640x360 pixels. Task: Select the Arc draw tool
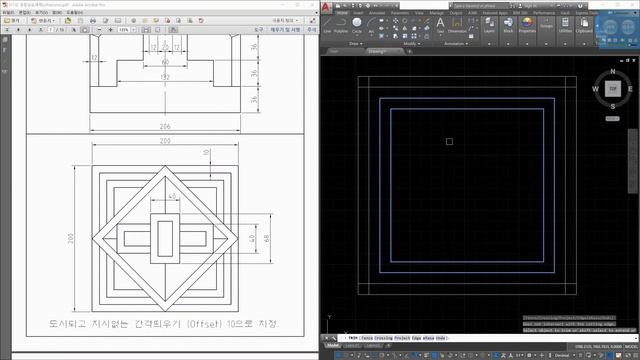point(371,25)
